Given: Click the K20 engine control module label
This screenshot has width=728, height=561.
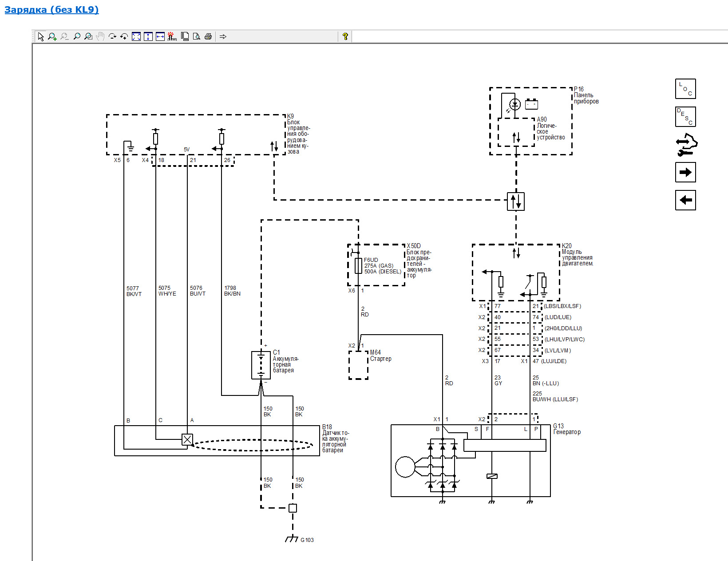Looking at the screenshot, I should click(x=578, y=254).
